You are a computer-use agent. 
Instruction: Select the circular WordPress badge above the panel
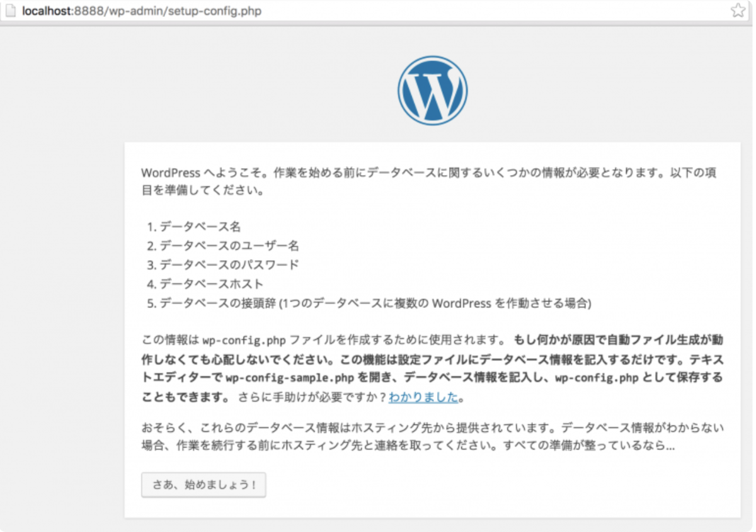pos(432,89)
